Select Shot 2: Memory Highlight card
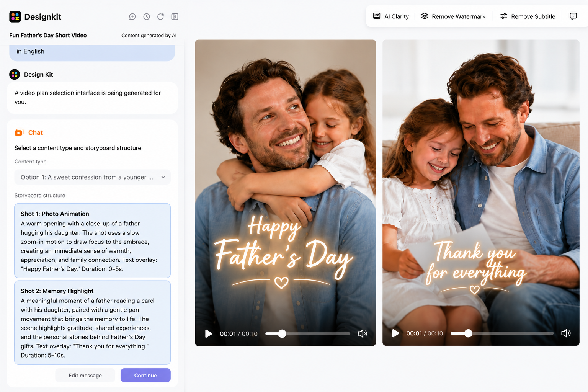 (x=93, y=323)
